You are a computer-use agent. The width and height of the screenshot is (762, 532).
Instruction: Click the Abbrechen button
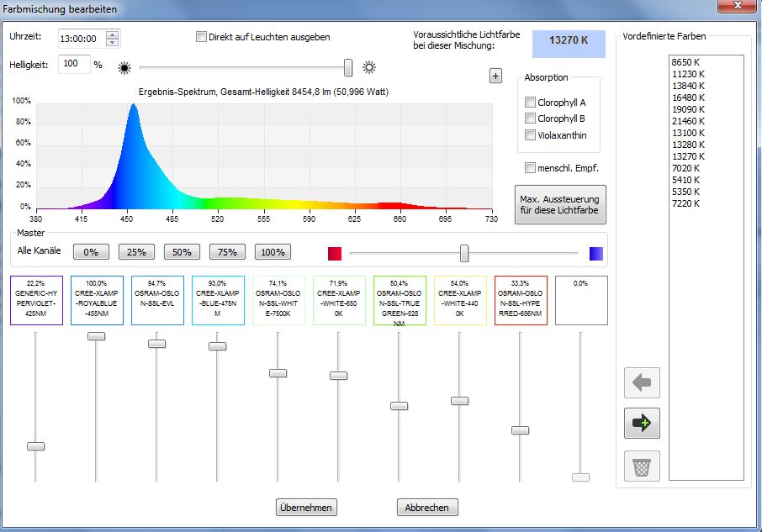pyautogui.click(x=427, y=508)
